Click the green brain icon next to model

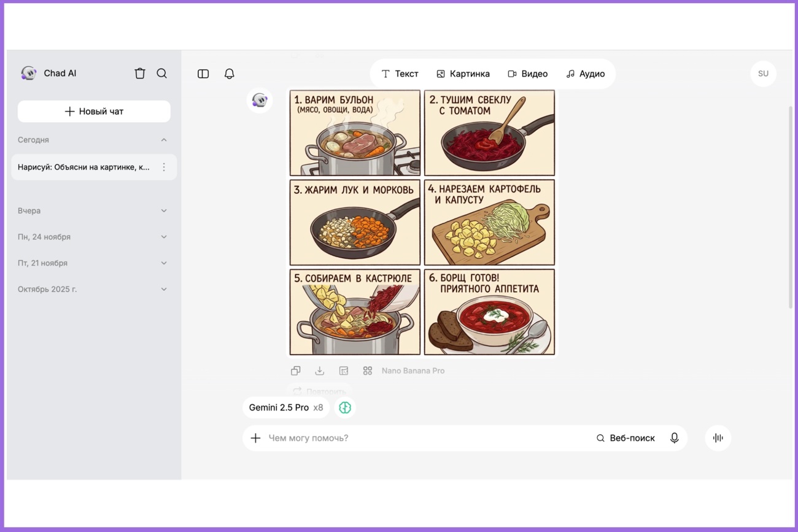345,407
